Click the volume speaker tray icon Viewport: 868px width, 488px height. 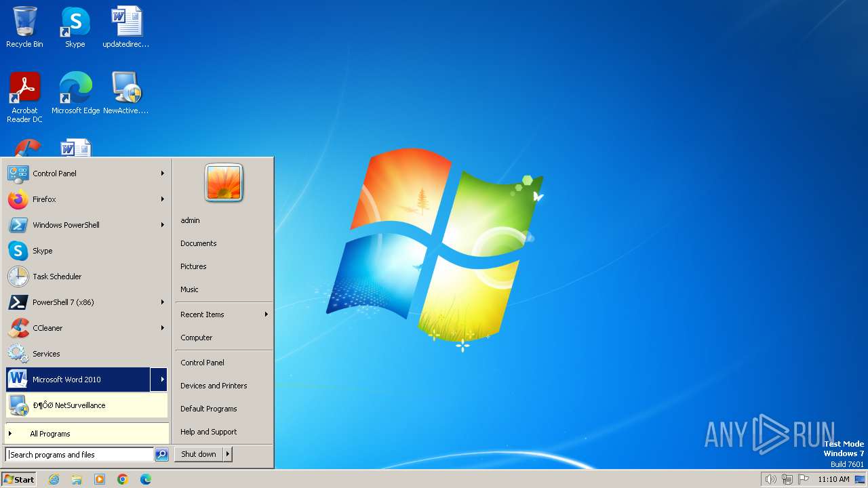[770, 479]
